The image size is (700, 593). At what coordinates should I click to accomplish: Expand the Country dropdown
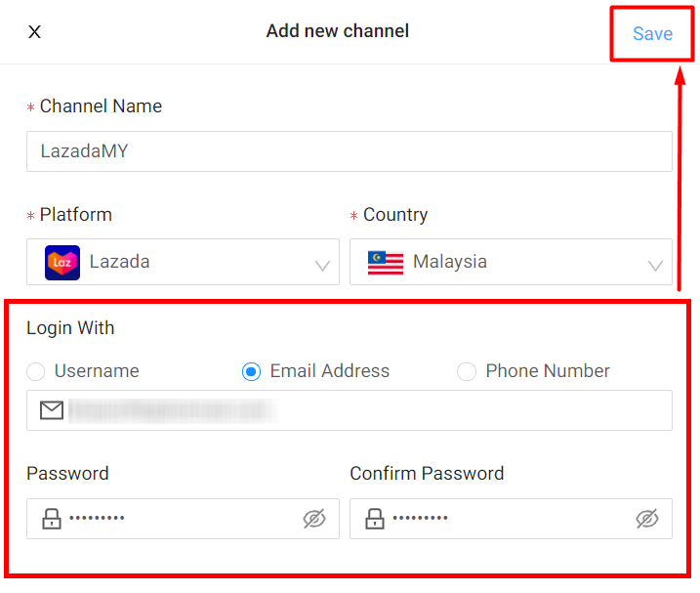(x=511, y=262)
